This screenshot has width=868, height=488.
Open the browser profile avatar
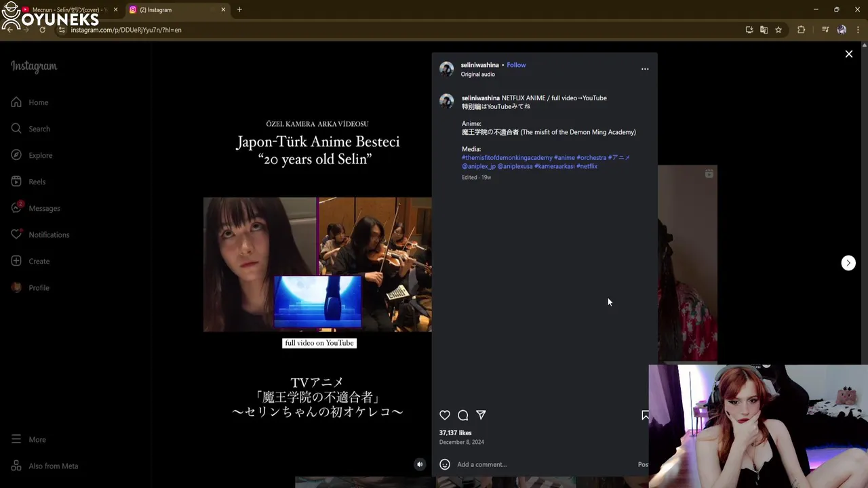point(842,30)
